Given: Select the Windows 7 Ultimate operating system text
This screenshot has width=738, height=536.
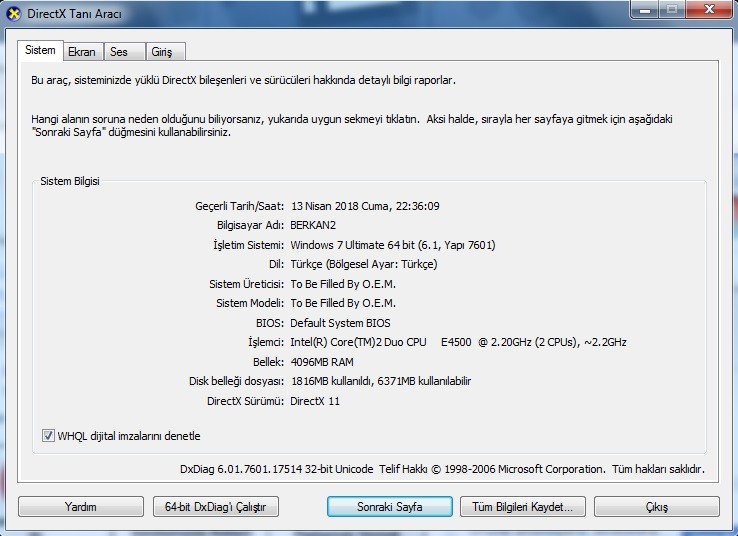Looking at the screenshot, I should [392, 245].
